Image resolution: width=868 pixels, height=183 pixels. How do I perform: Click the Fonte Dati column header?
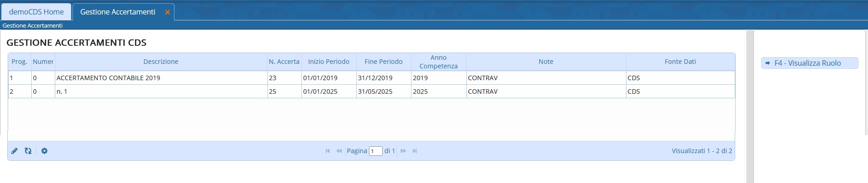(680, 62)
